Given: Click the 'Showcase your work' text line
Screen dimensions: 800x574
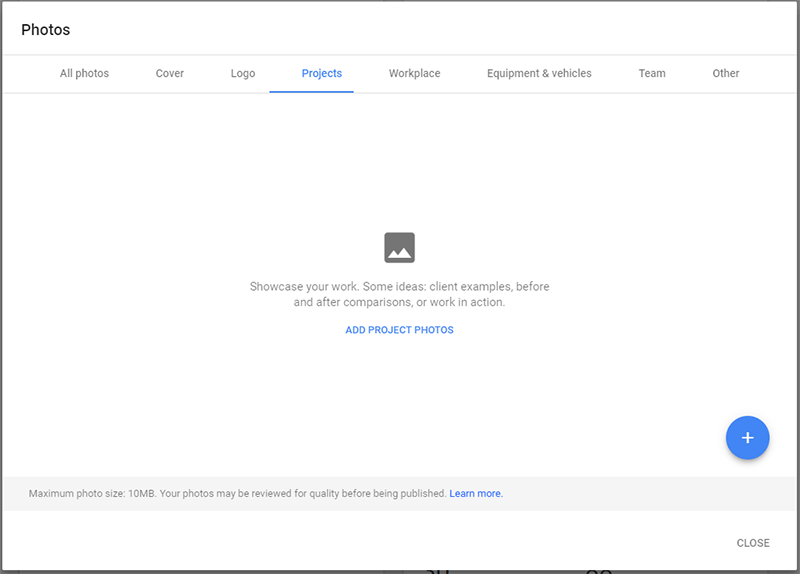Looking at the screenshot, I should (399, 286).
